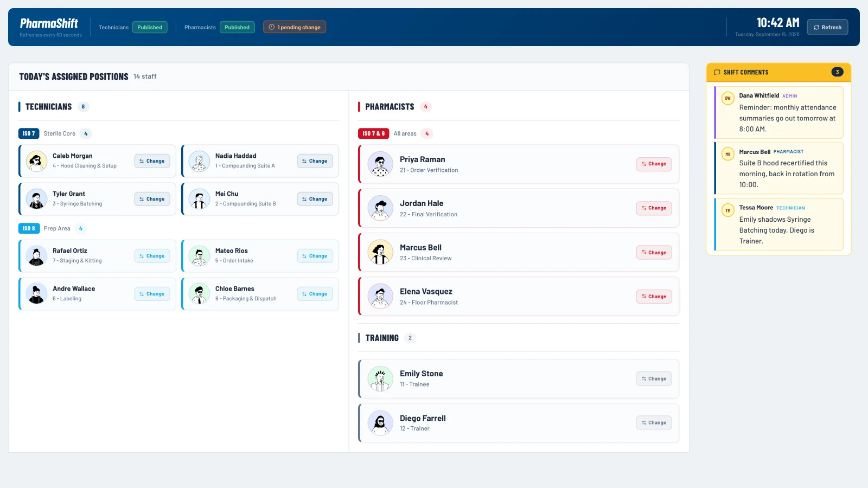Viewport: 868px width, 488px height.
Task: Click Emily Stone's avatar icon
Action: tap(380, 378)
